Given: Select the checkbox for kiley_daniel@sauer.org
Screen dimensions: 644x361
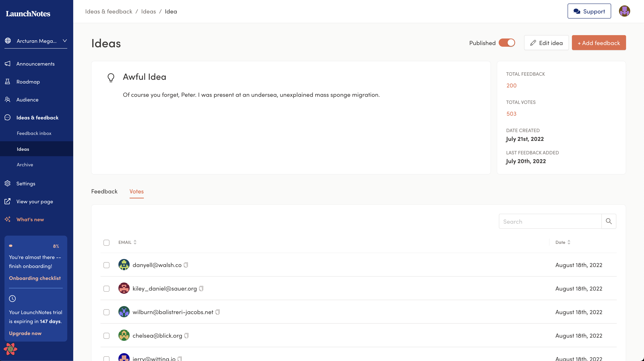Looking at the screenshot, I should pyautogui.click(x=106, y=289).
